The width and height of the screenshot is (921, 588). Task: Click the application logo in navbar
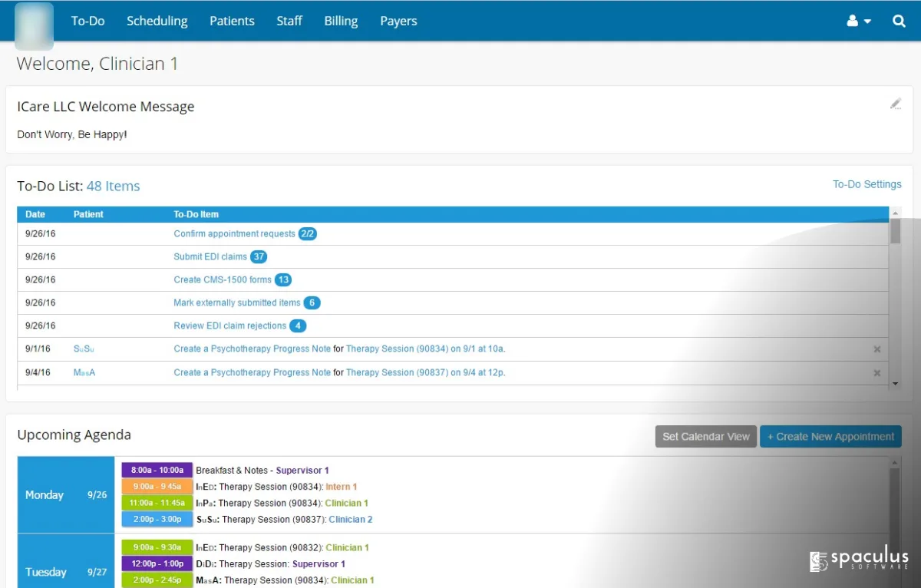point(34,25)
